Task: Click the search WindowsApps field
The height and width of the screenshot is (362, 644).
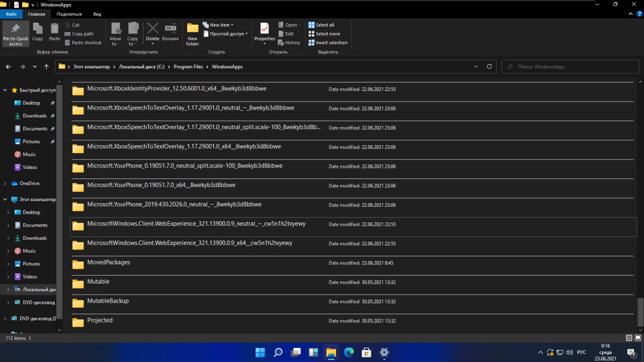Action: point(570,66)
